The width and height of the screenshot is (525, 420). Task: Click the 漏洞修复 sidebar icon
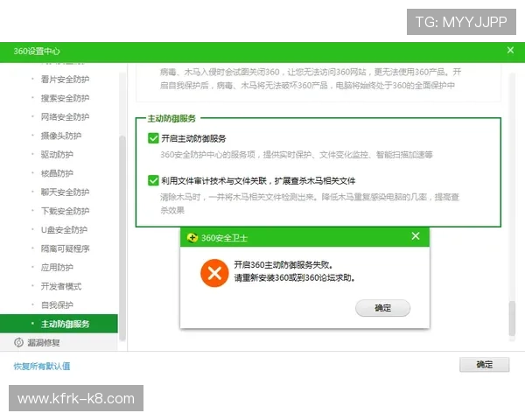point(18,342)
